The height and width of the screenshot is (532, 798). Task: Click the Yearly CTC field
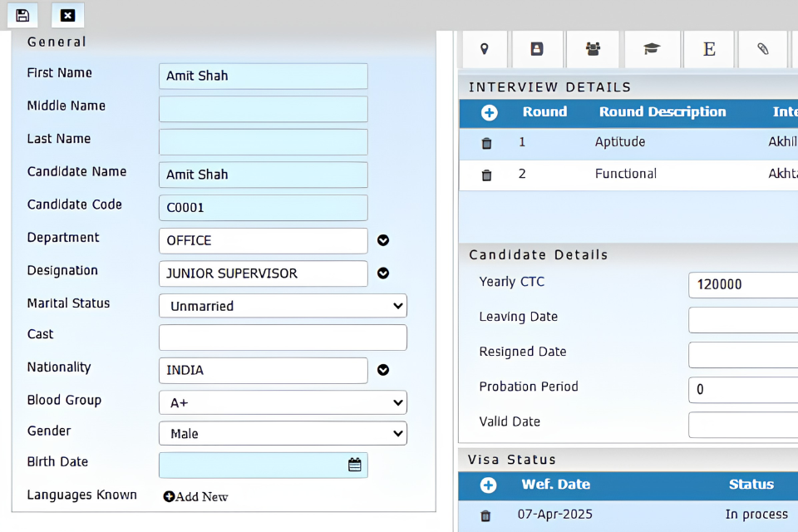coord(743,284)
